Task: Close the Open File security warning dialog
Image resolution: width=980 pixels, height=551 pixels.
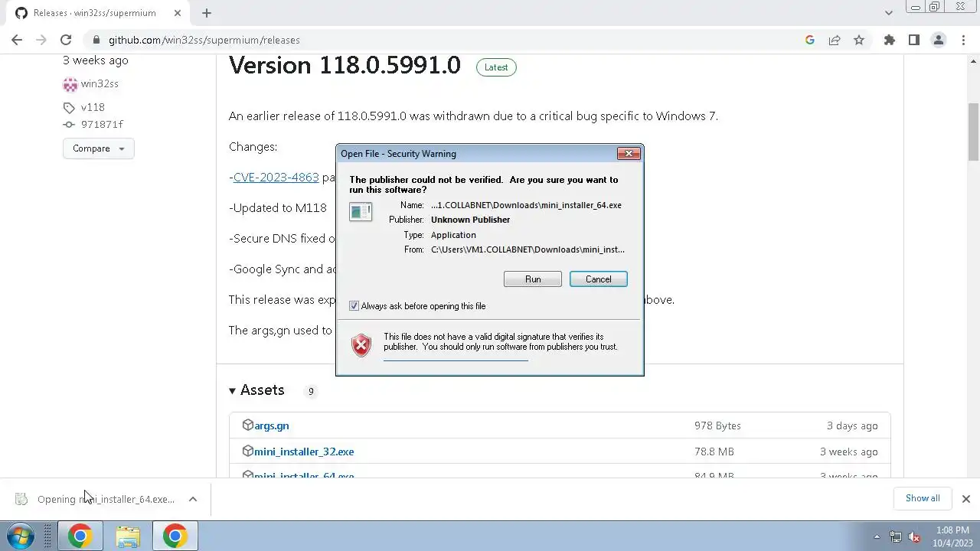Action: 629,154
